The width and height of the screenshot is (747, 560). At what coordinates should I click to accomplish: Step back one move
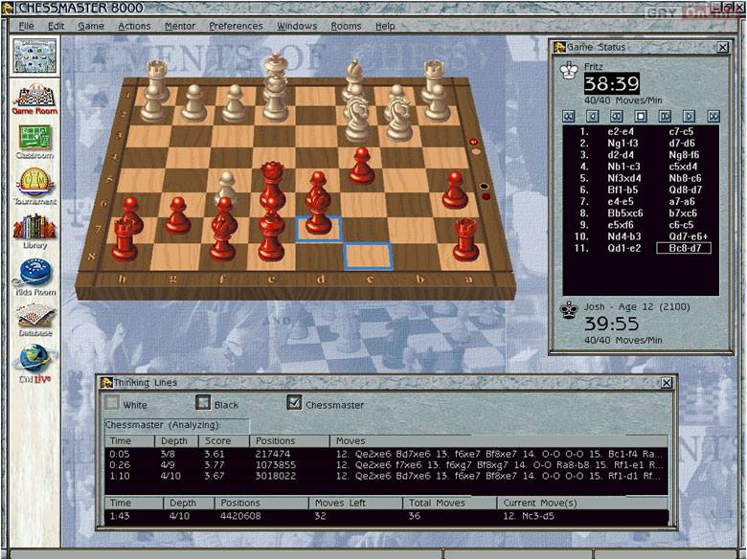[x=592, y=116]
